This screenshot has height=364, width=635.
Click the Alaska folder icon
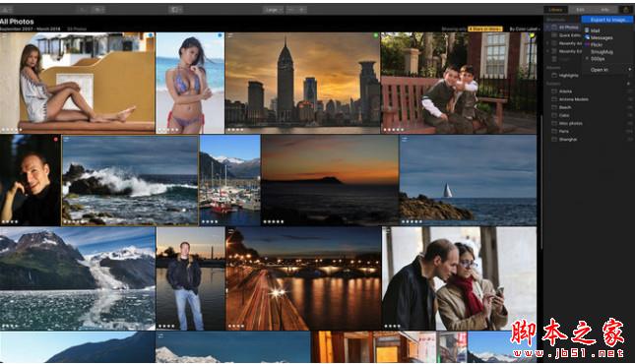click(x=554, y=91)
